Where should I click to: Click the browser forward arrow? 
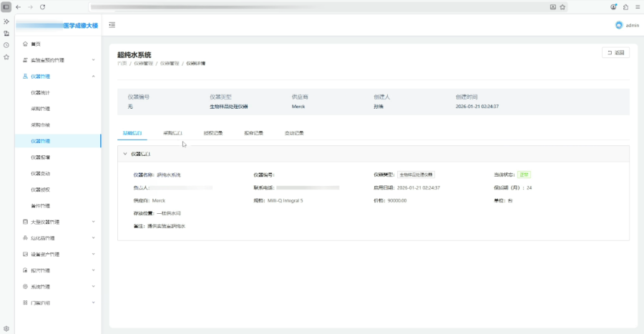[30, 7]
